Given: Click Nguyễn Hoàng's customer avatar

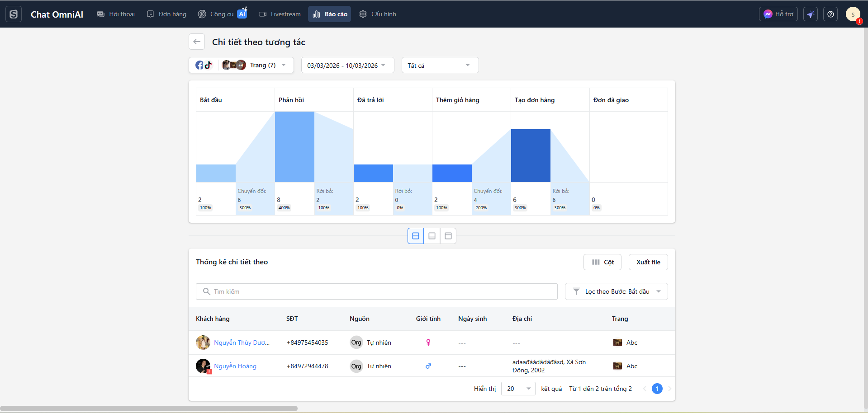Looking at the screenshot, I should pyautogui.click(x=203, y=366).
